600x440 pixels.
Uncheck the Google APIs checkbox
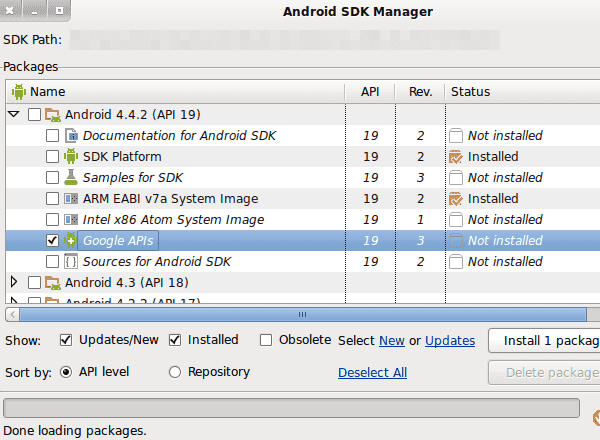(x=52, y=241)
